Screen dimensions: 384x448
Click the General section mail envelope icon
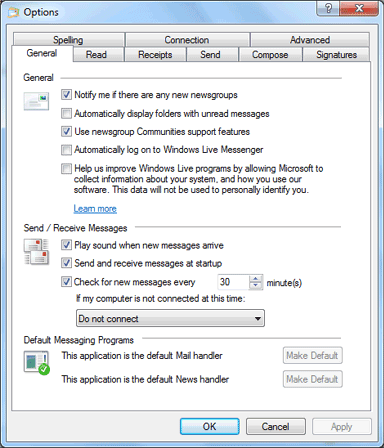tap(36, 101)
